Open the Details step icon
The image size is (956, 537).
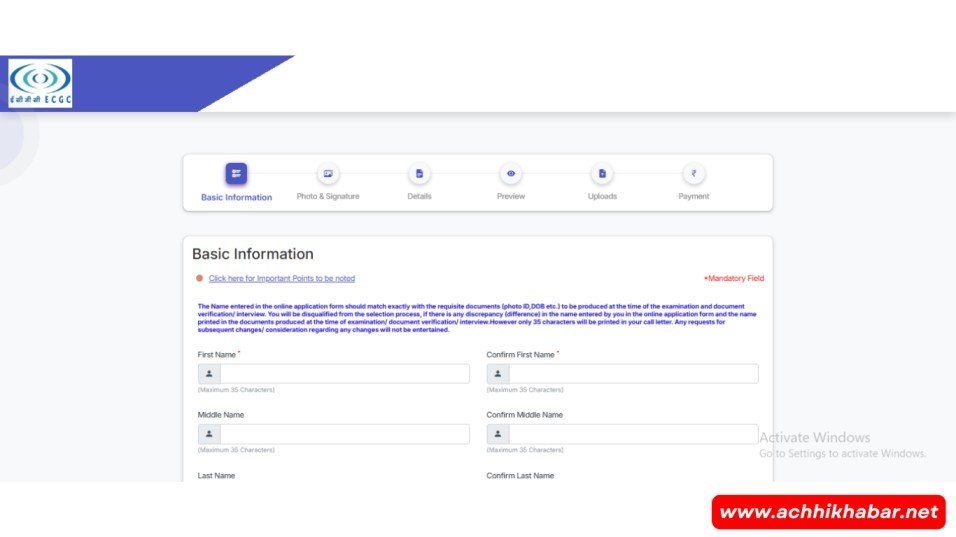[419, 173]
